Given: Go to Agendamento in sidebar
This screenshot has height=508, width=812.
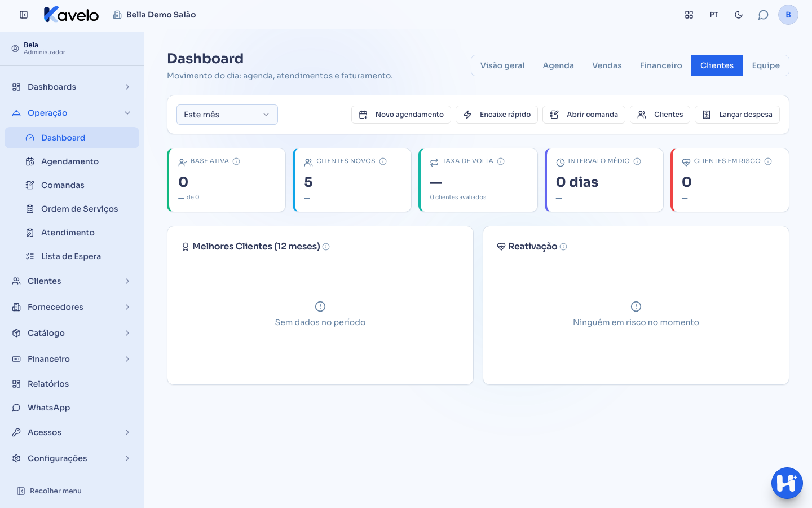Looking at the screenshot, I should coord(72,161).
